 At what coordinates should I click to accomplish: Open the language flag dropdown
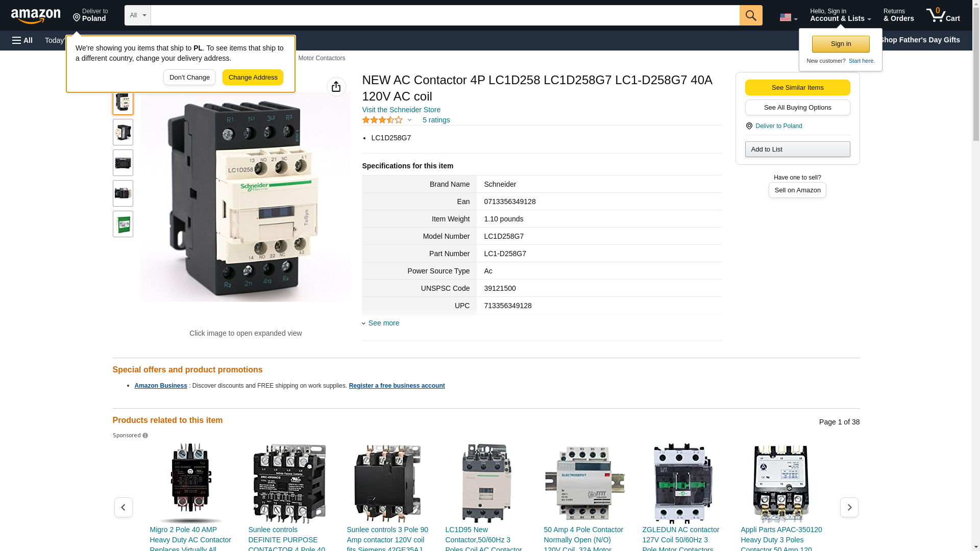pyautogui.click(x=788, y=17)
